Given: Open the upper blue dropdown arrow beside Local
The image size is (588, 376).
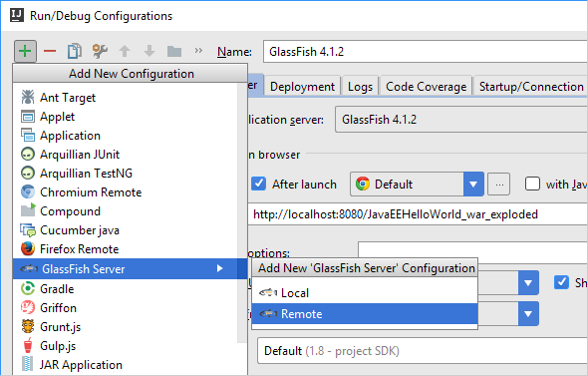Looking at the screenshot, I should (528, 282).
